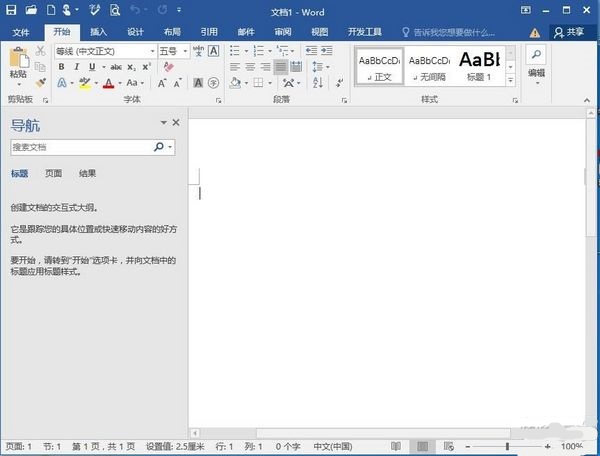Image resolution: width=600 pixels, height=456 pixels.
Task: Toggle Italic formatting
Action: coord(75,67)
